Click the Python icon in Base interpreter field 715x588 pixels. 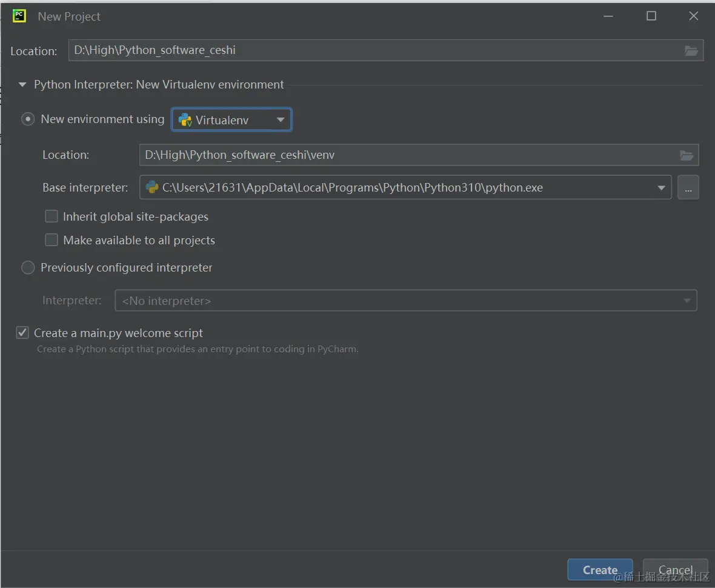coord(152,187)
